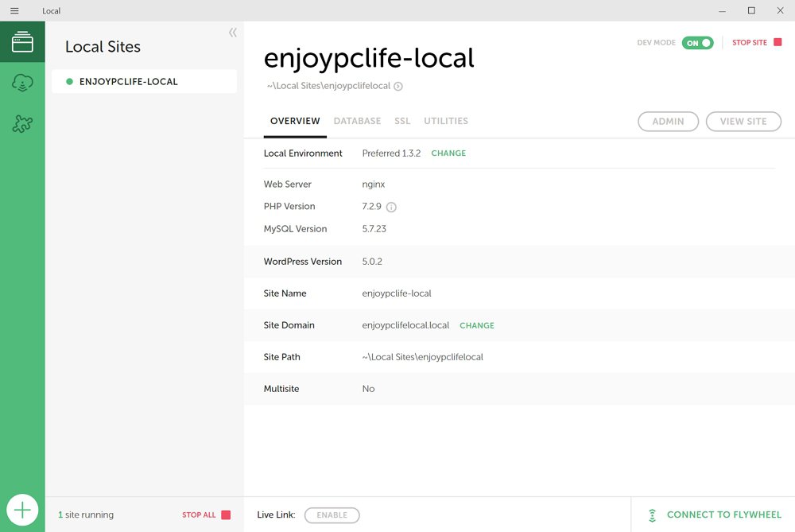Click STOP SITE button
The image size is (795, 532).
click(757, 43)
